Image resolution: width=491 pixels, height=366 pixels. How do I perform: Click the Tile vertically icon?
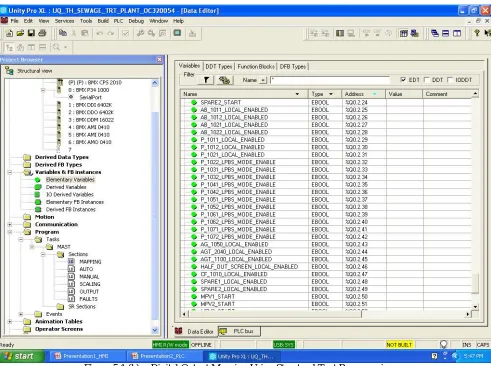(457, 33)
